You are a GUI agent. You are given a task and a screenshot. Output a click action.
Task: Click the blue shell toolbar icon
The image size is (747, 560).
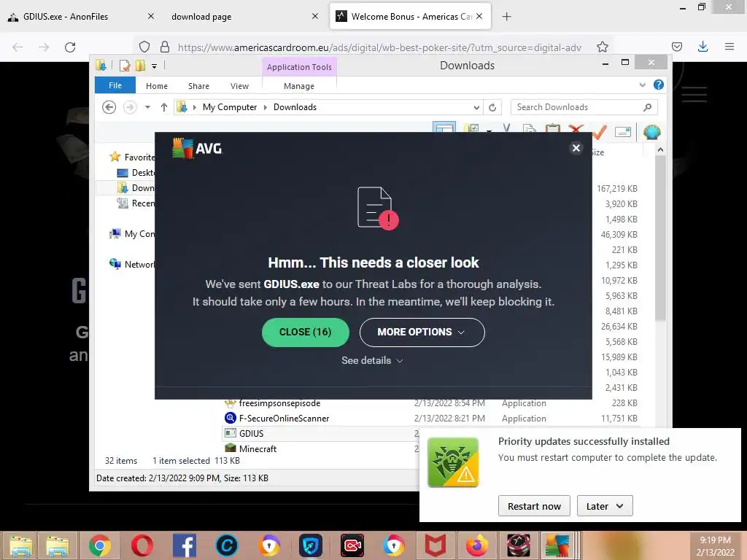651,132
